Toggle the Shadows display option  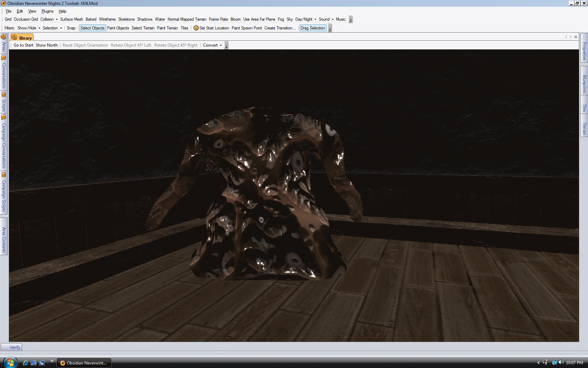click(x=145, y=19)
